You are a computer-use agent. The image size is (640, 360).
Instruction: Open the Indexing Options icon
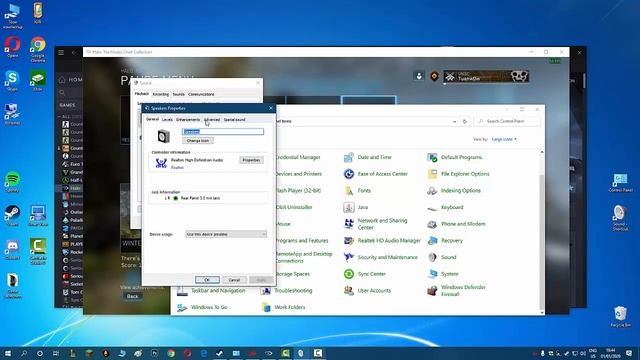[x=432, y=191]
